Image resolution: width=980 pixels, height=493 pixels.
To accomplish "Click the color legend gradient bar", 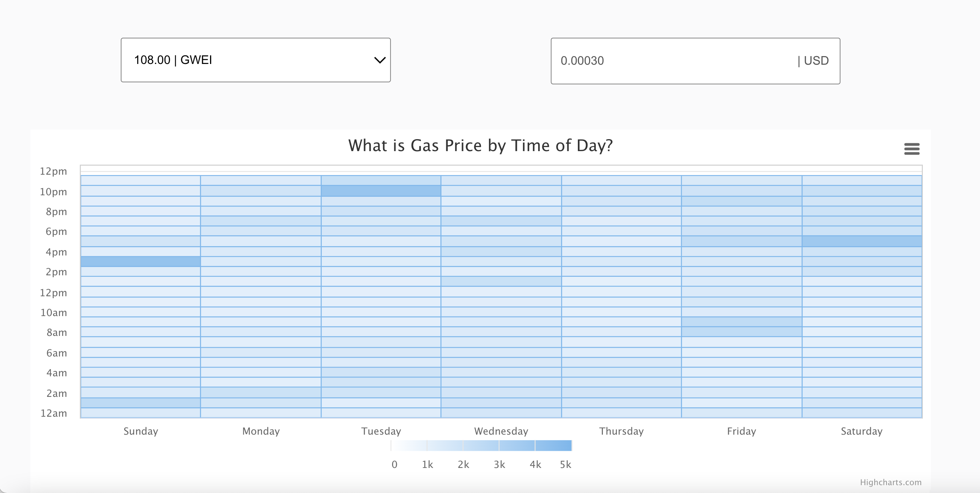I will tap(481, 445).
